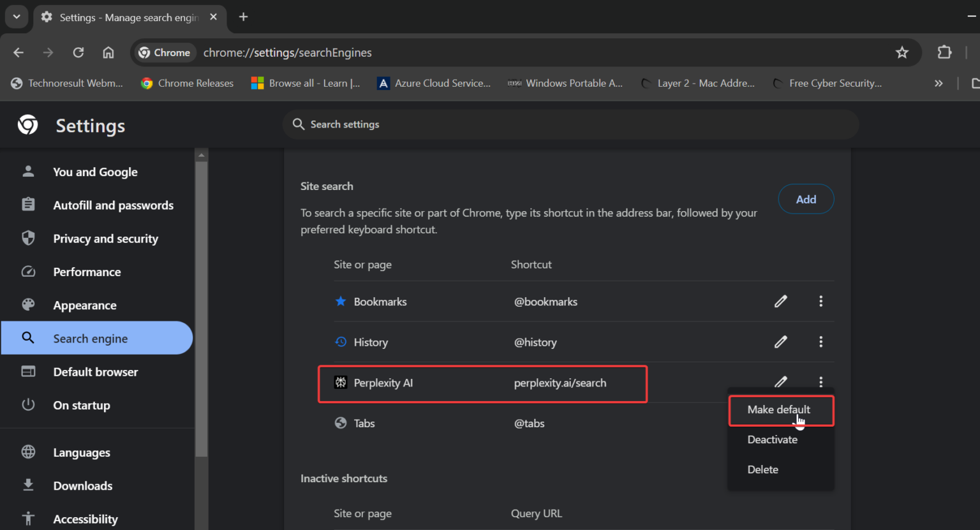Click Delete in the context menu
Image resolution: width=980 pixels, height=530 pixels.
pyautogui.click(x=762, y=469)
